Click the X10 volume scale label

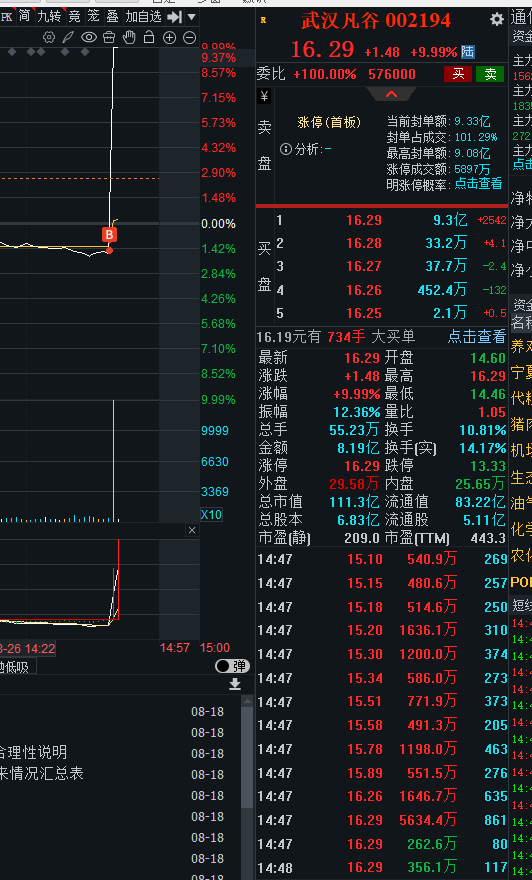[x=211, y=514]
